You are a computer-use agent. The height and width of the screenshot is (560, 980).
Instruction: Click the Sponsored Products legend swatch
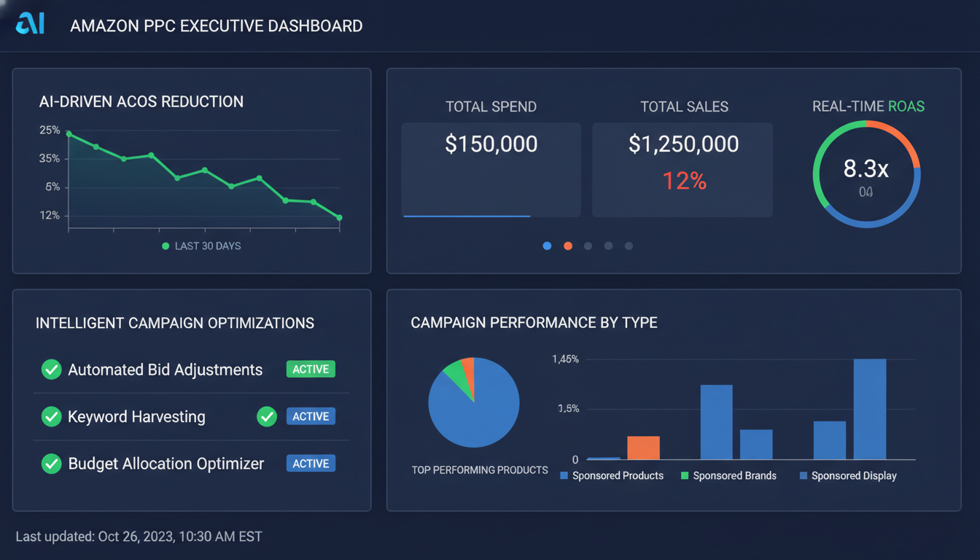(564, 475)
